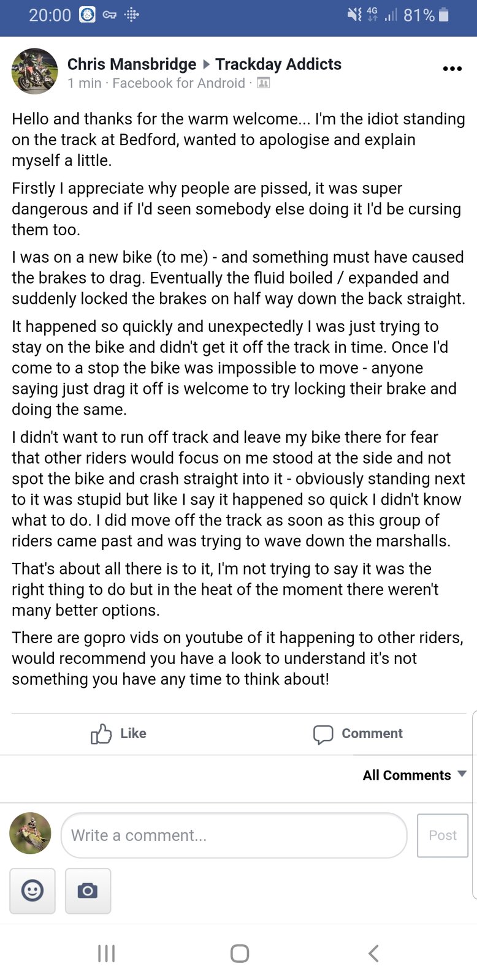Tap the muted sound status icon
This screenshot has height=980, width=477.
coord(354,15)
